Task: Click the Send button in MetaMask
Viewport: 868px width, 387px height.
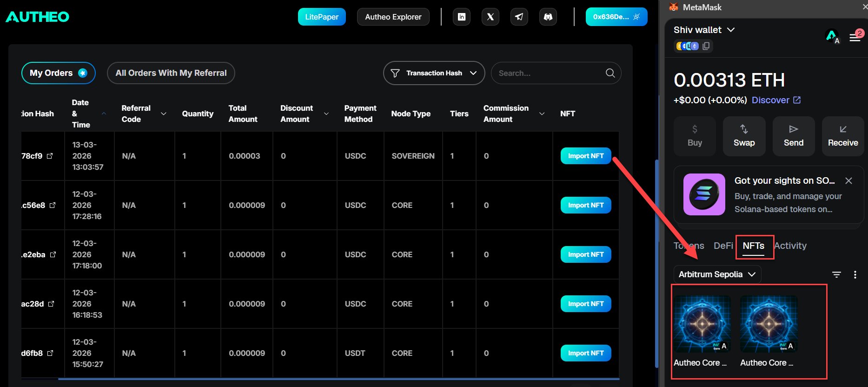Action: click(x=794, y=136)
